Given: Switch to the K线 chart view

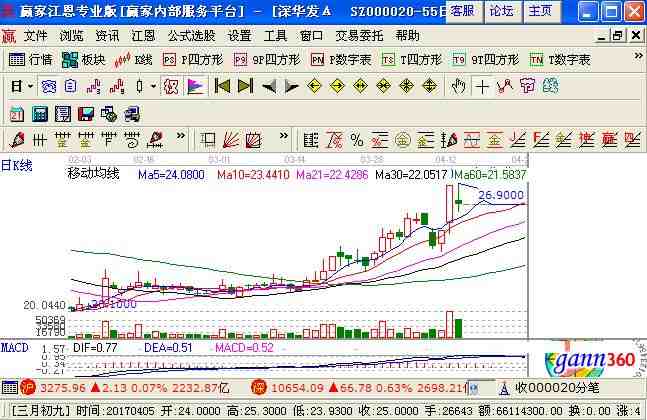Looking at the screenshot, I should tap(134, 60).
